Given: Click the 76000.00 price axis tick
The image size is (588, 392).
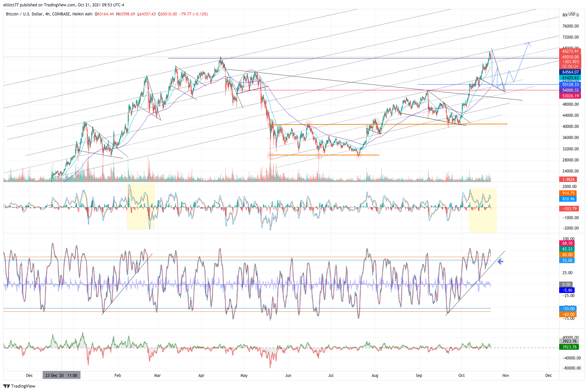Looking at the screenshot, I should pos(571,26).
